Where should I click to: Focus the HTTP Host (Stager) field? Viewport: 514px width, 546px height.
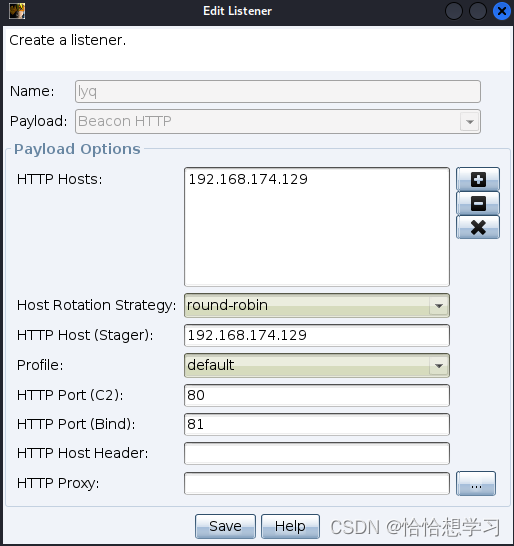point(317,335)
